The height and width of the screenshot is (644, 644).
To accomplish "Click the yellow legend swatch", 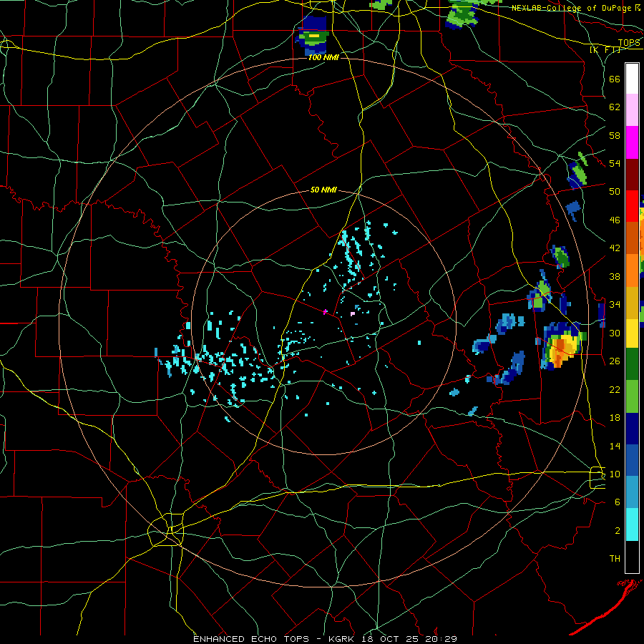I will click(x=632, y=333).
